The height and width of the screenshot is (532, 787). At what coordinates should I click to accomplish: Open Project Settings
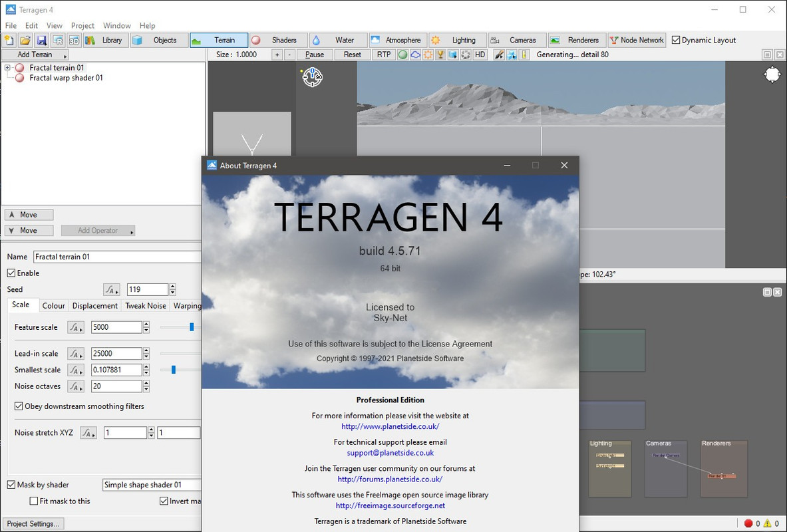click(33, 523)
